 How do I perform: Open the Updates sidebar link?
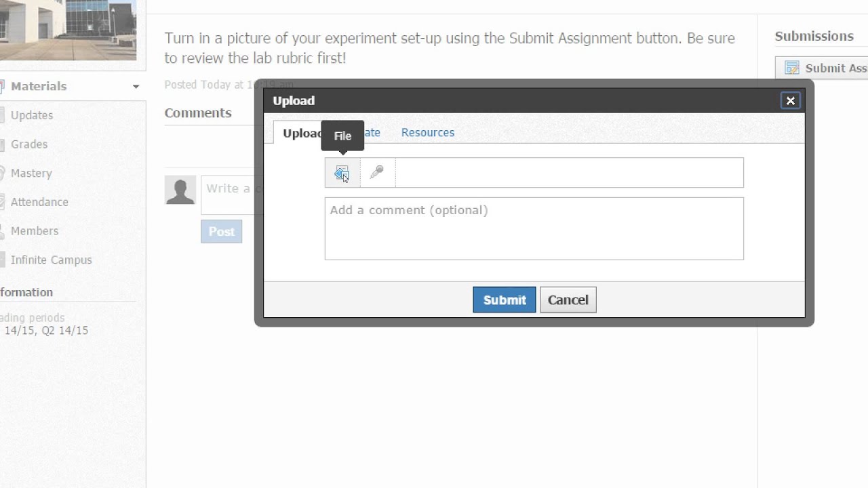click(32, 115)
